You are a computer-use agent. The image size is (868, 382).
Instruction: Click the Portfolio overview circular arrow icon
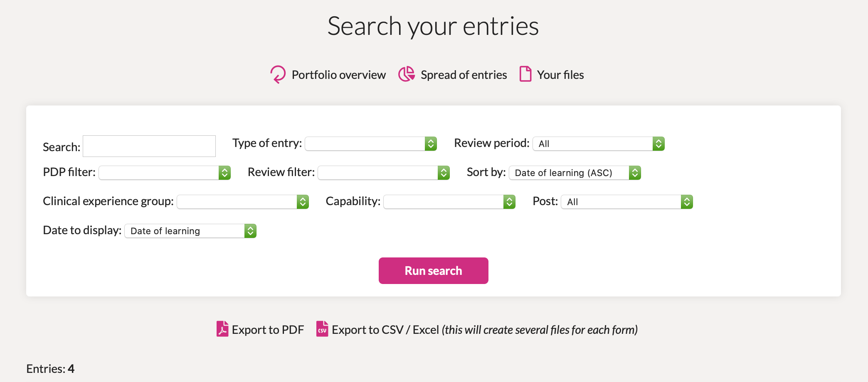[x=278, y=75]
